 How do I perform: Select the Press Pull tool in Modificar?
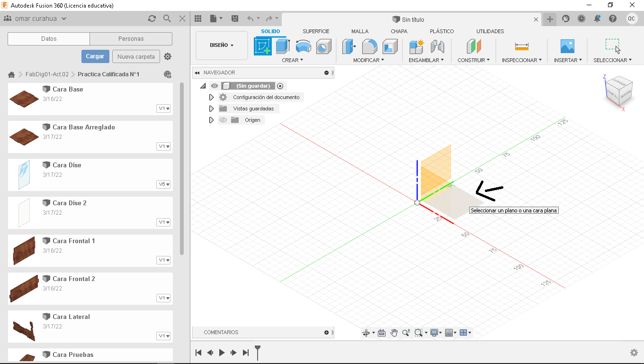(x=349, y=46)
